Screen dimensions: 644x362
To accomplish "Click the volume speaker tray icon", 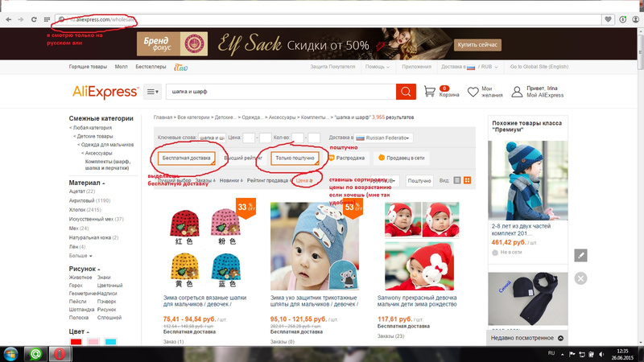I will (601, 354).
